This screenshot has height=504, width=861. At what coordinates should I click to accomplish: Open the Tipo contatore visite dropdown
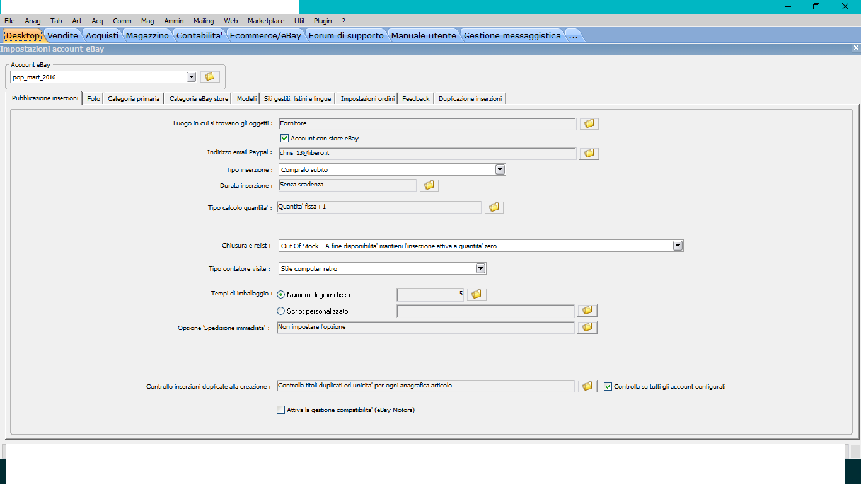coord(481,268)
